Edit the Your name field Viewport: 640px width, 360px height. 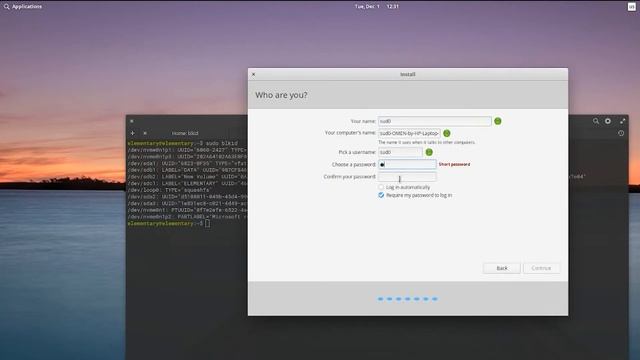pos(434,121)
